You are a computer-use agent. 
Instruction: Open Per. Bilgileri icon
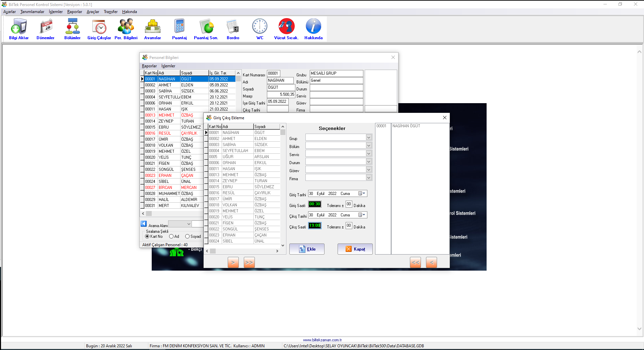pos(126,29)
